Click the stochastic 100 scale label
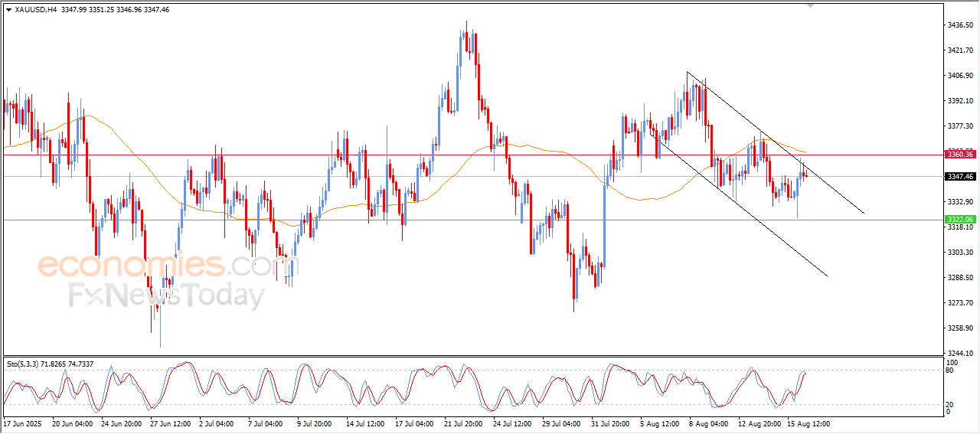980x434 pixels. (x=953, y=363)
